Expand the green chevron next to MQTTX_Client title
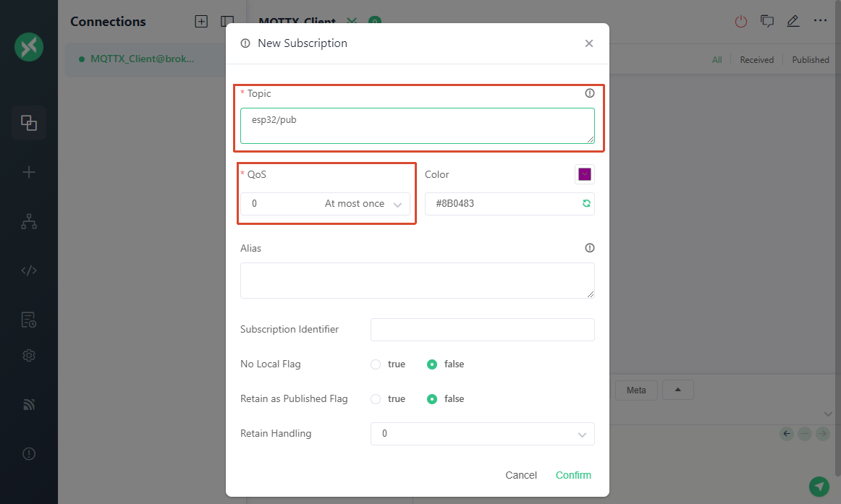841x504 pixels. coord(352,22)
